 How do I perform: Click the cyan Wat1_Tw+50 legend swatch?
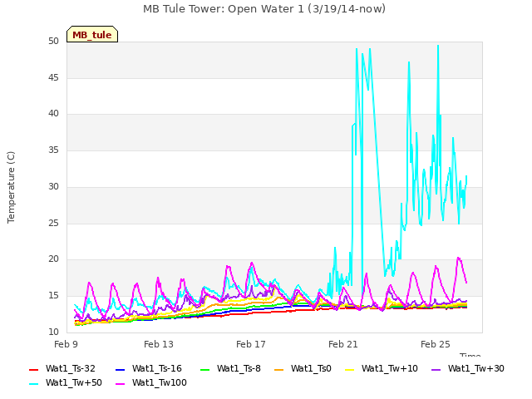pos(33,384)
